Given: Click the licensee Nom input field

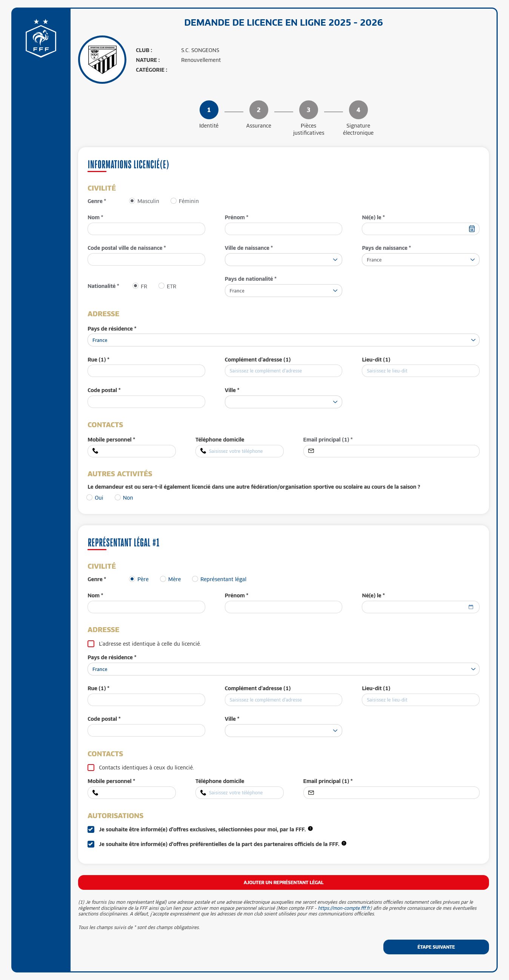Looking at the screenshot, I should [x=146, y=229].
